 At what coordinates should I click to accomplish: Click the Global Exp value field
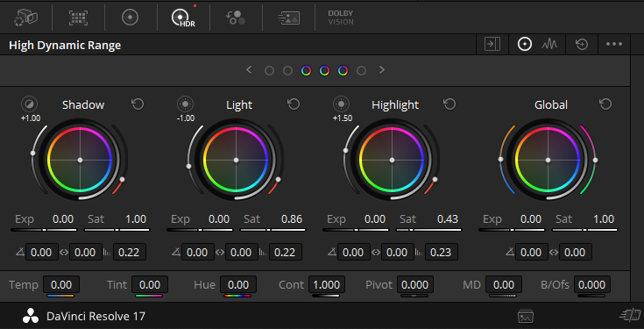click(531, 219)
